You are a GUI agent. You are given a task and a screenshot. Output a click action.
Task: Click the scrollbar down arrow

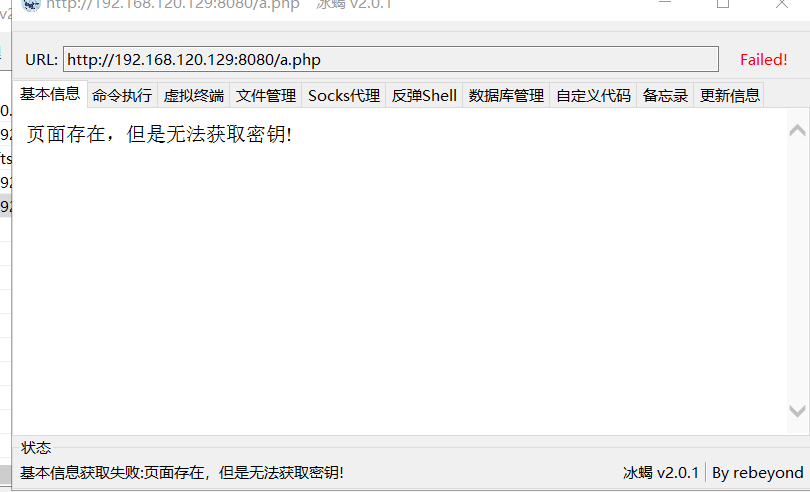click(x=797, y=411)
